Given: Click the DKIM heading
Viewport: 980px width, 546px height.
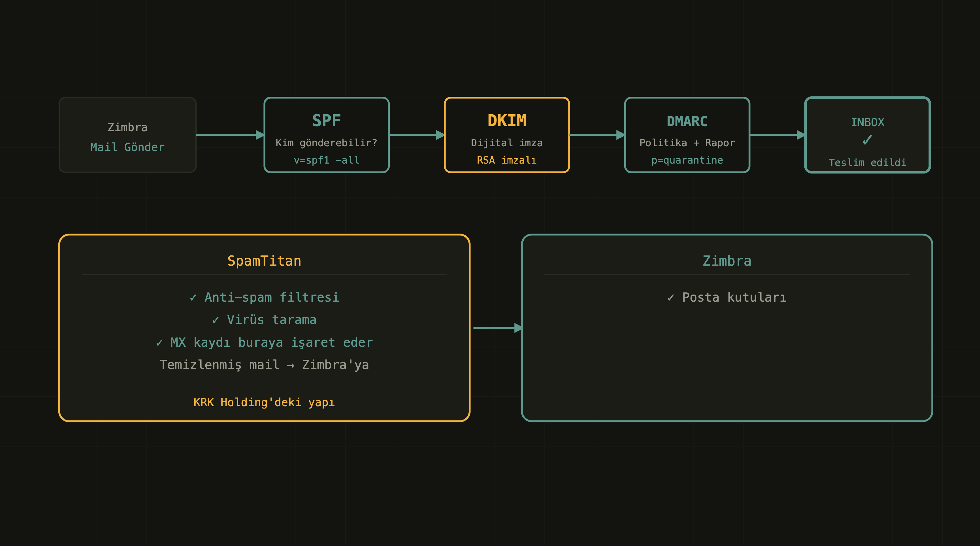Looking at the screenshot, I should click(x=507, y=121).
